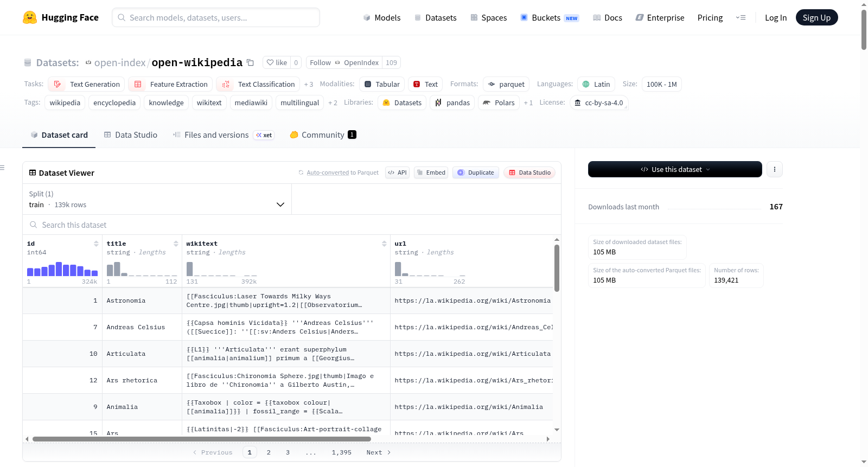The width and height of the screenshot is (868, 467).
Task: Open the cc-by-sa-4.0 license tag
Action: (599, 103)
